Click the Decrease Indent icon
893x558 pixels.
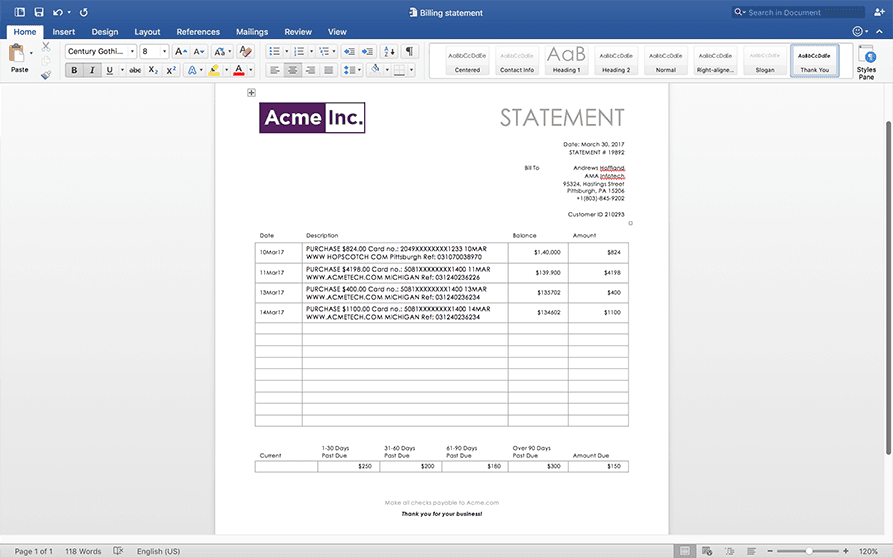pos(349,51)
